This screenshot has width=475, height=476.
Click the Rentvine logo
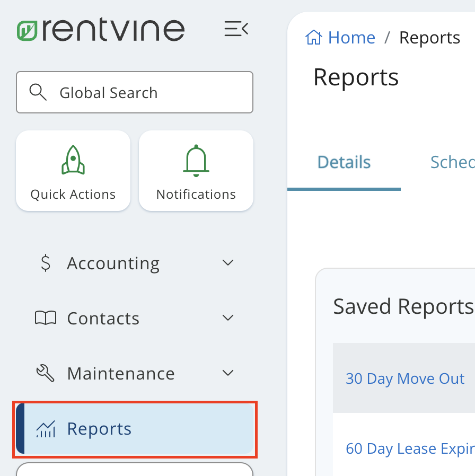point(101,30)
